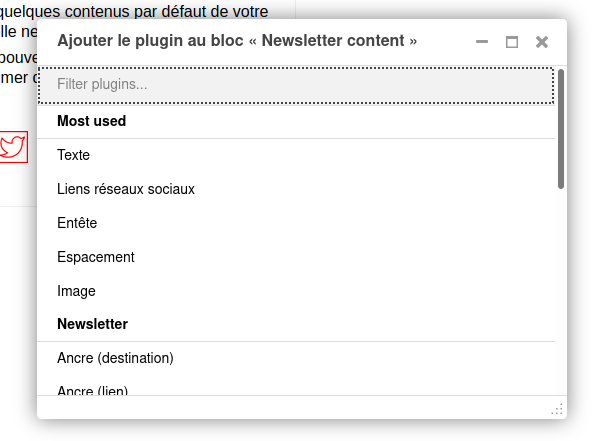Click the Newsletter section header
The image size is (593, 441).
[93, 324]
